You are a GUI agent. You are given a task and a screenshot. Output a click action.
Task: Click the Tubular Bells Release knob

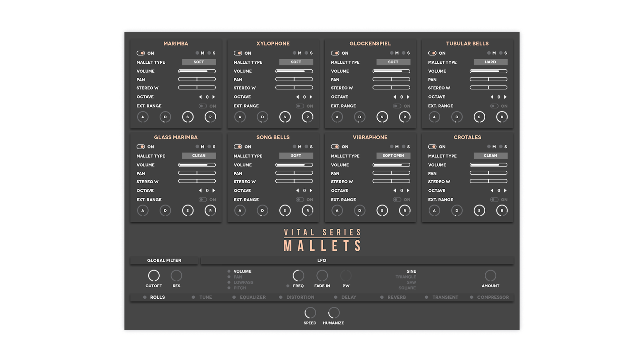click(502, 117)
